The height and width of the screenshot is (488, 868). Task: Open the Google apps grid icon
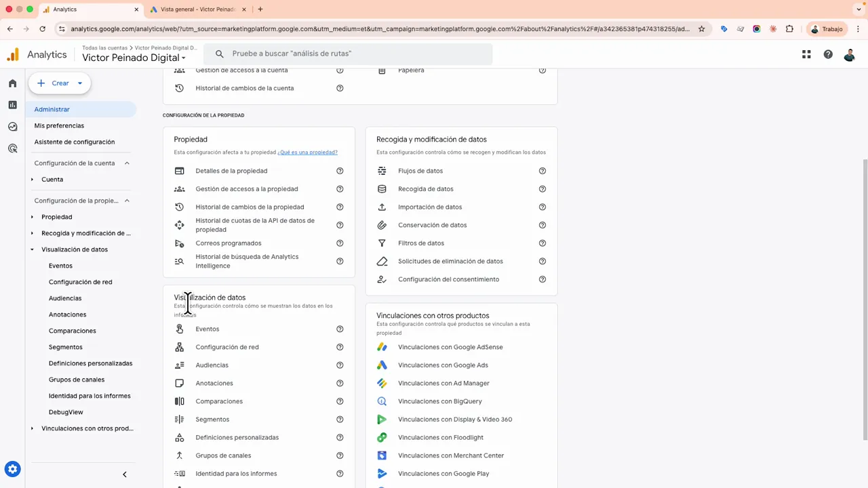click(x=806, y=54)
